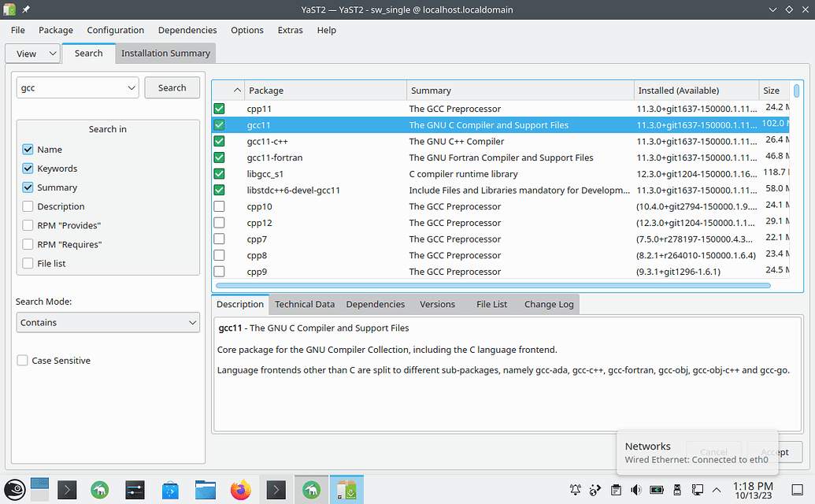This screenshot has width=815, height=504.
Task: Open the Configuration menu
Action: pyautogui.click(x=116, y=30)
